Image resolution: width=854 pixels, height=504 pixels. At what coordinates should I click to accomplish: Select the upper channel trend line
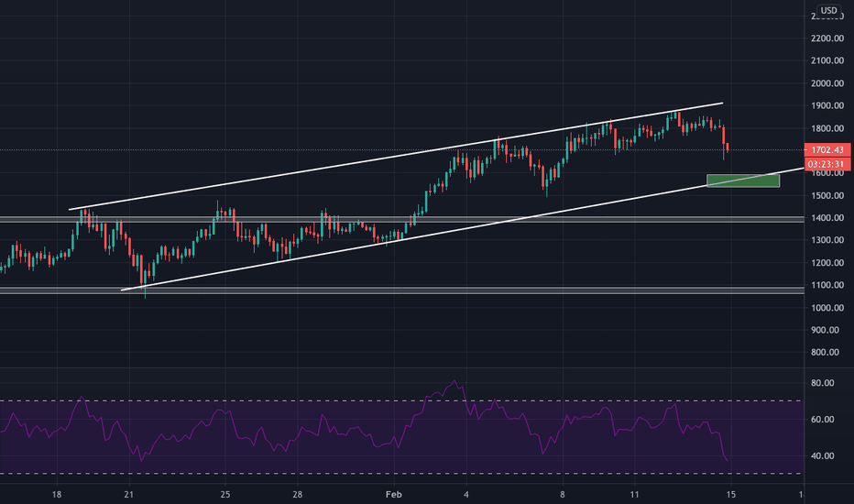(x=396, y=157)
